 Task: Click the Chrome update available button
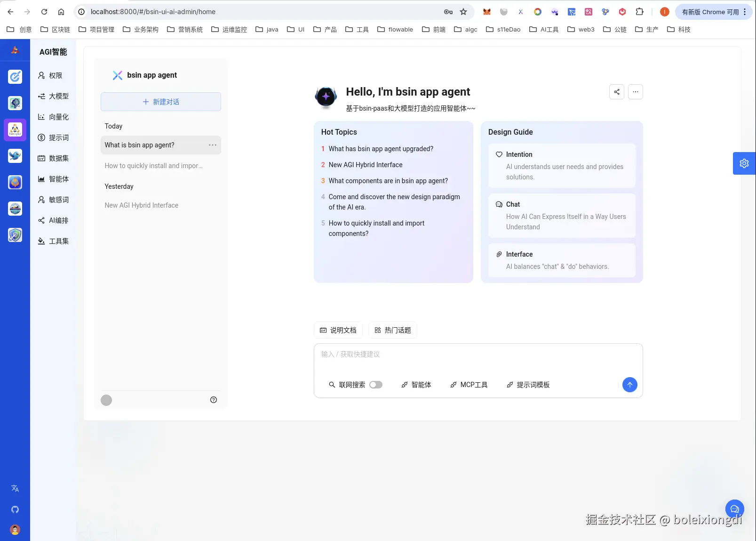[x=714, y=12]
